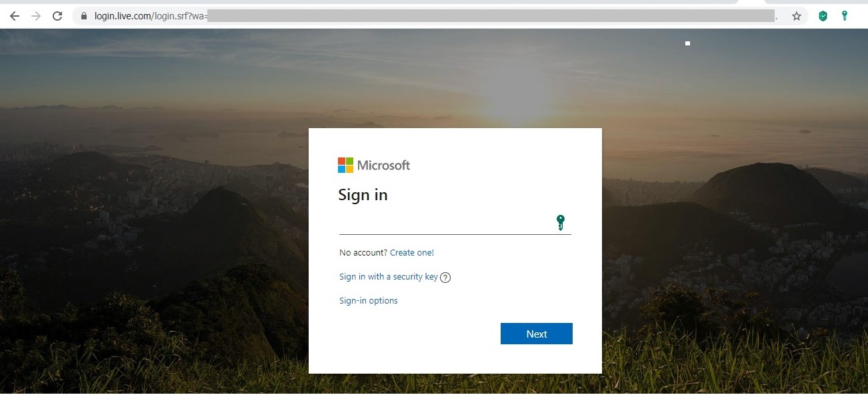Choose "Sign in with a security key"
The width and height of the screenshot is (868, 395).
389,277
